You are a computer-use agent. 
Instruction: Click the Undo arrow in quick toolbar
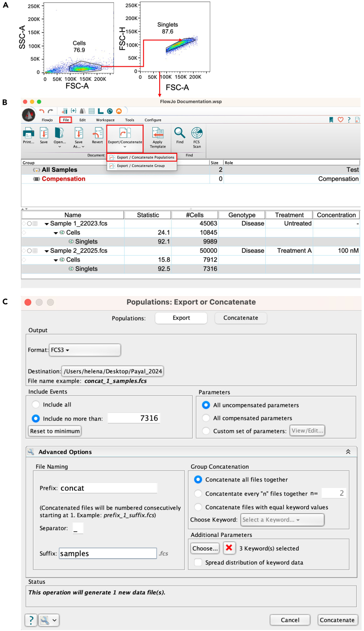[x=42, y=111]
